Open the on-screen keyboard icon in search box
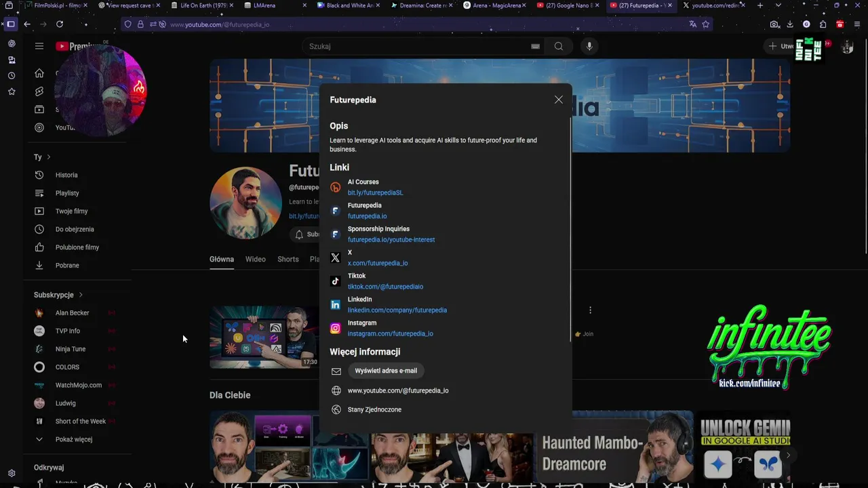 coord(535,46)
